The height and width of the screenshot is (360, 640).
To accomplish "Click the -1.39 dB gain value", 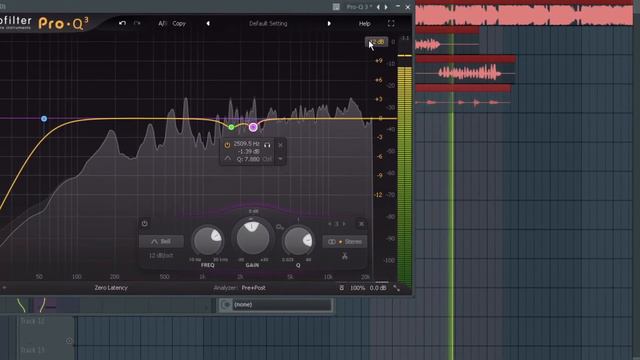I will tap(248, 151).
